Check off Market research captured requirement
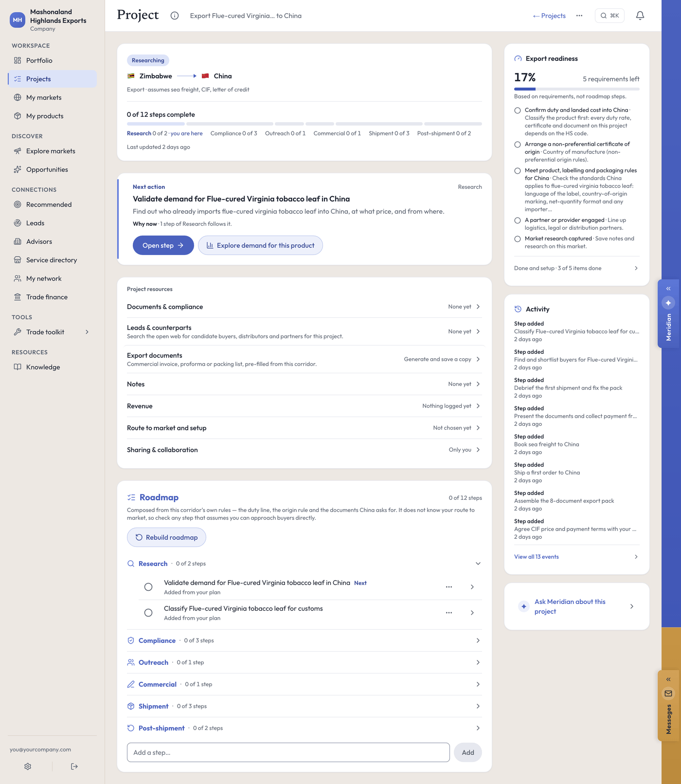The image size is (681, 784). pos(518,239)
